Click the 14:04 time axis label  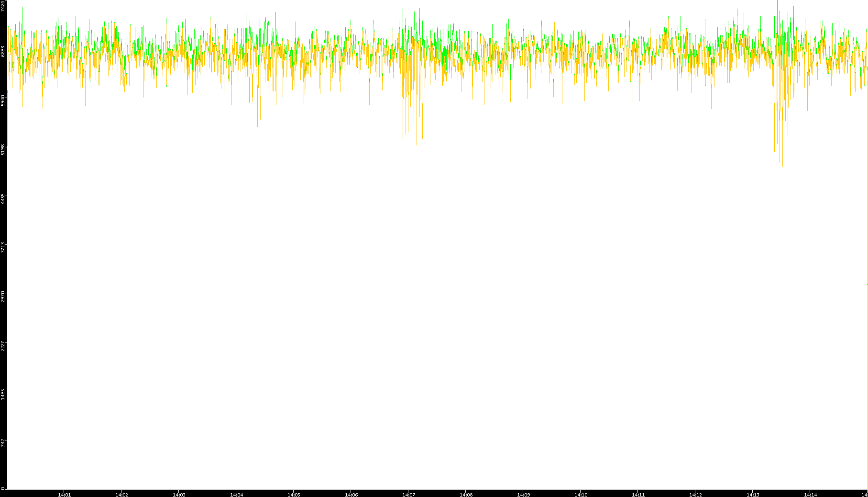click(236, 495)
